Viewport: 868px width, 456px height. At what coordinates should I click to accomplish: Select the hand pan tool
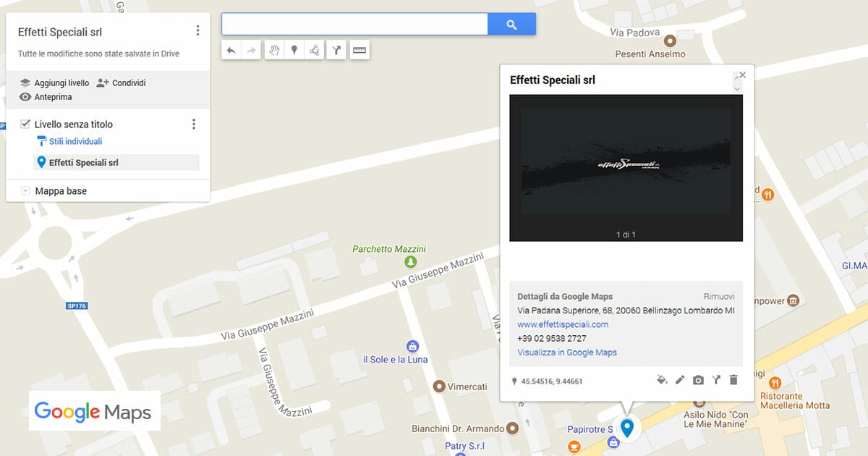pos(274,50)
